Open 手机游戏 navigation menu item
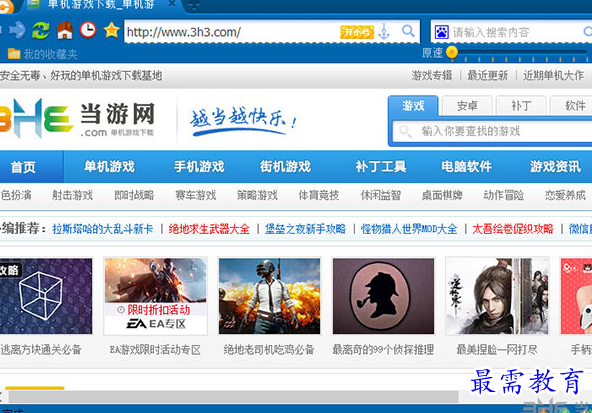Image resolution: width=592 pixels, height=413 pixels. tap(199, 166)
